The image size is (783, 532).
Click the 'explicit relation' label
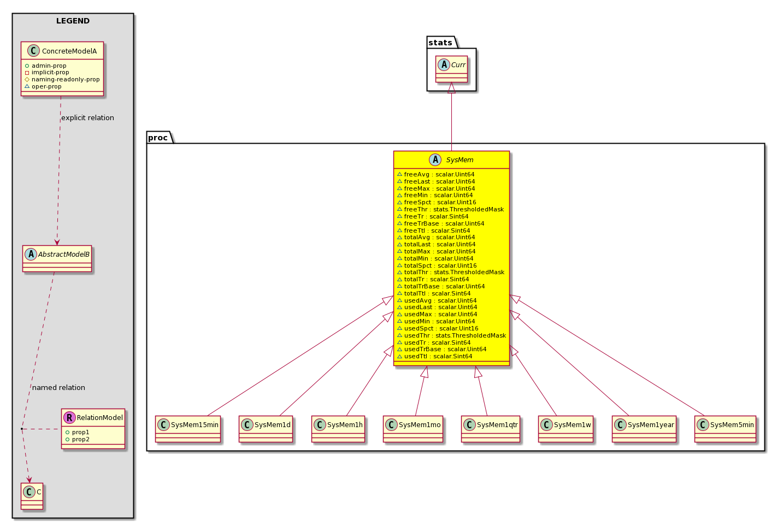(x=87, y=117)
